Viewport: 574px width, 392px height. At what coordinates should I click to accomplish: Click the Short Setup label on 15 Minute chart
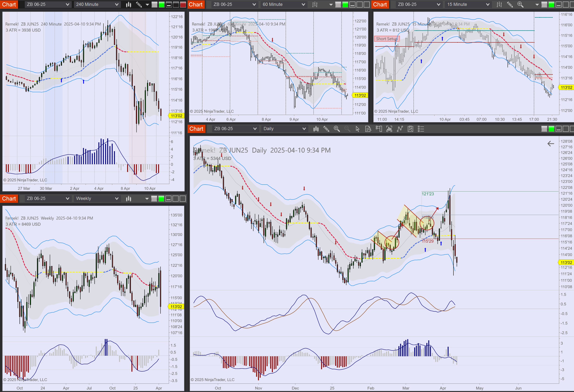(x=387, y=39)
